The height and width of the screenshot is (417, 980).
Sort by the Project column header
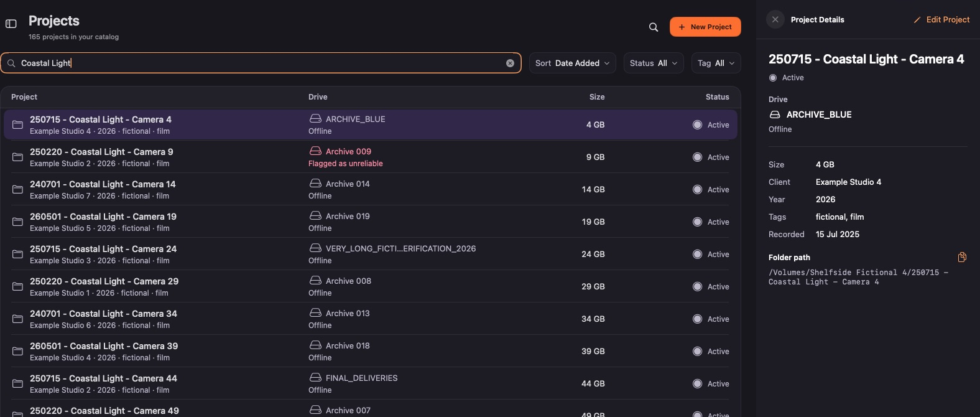point(24,97)
